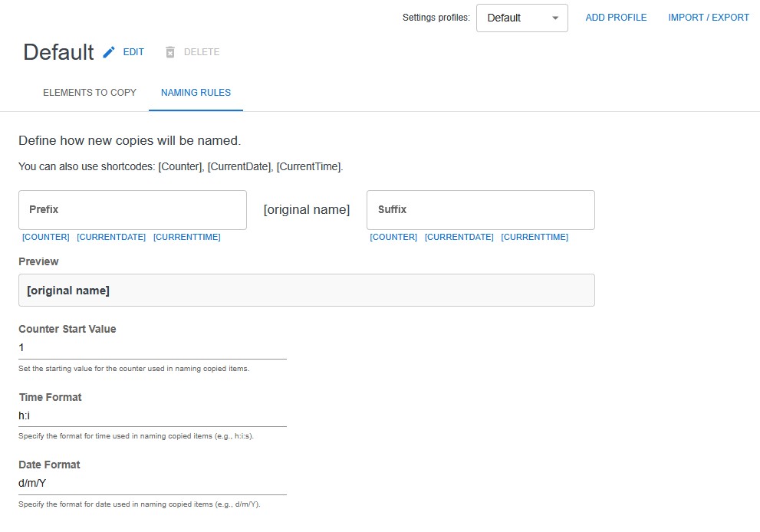
Task: Click inside the Prefix input box
Action: [132, 209]
